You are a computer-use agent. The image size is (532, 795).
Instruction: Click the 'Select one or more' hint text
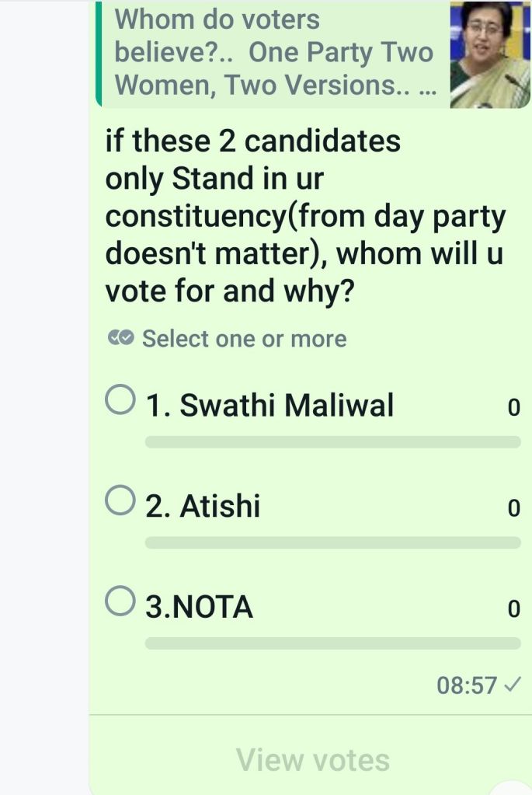click(244, 339)
